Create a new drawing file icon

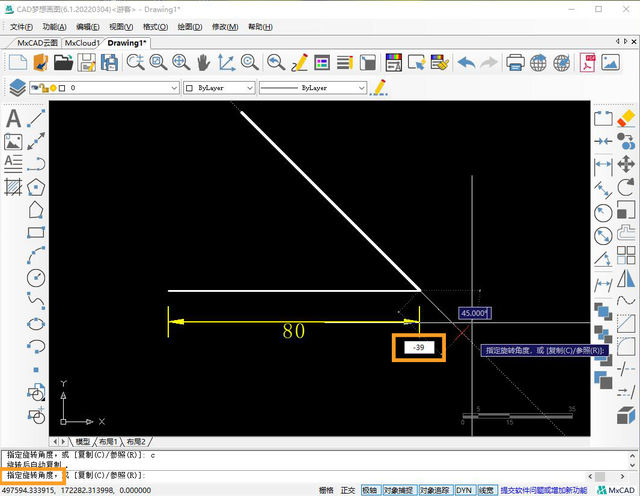tap(18, 63)
